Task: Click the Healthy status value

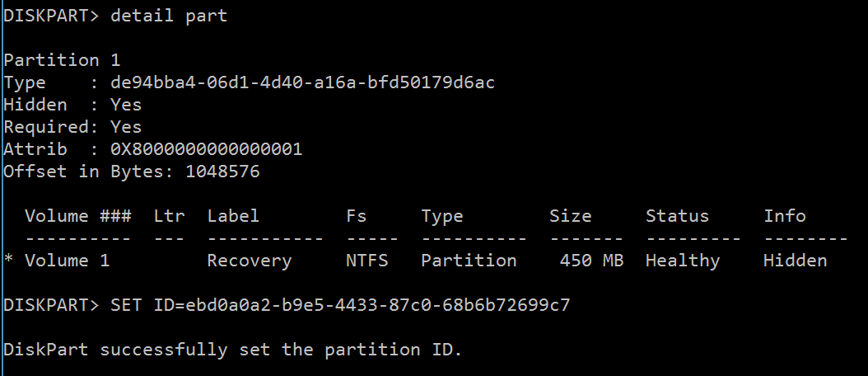Action: (683, 261)
